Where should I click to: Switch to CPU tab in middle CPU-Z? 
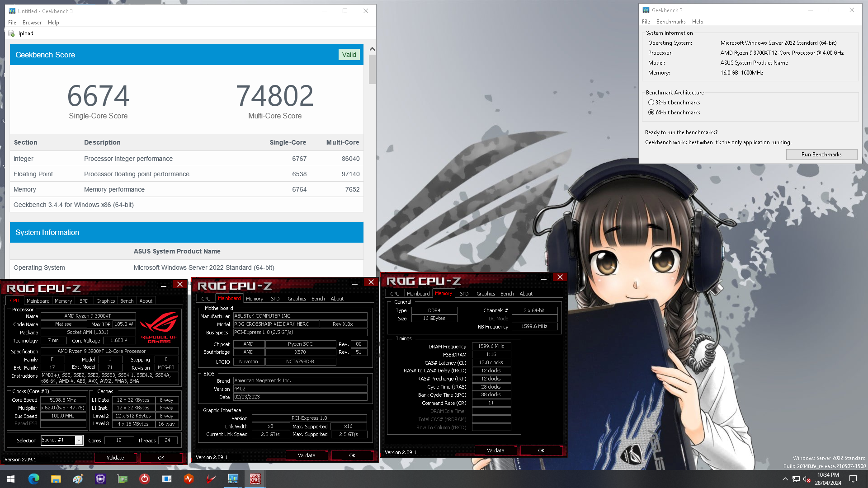click(206, 299)
